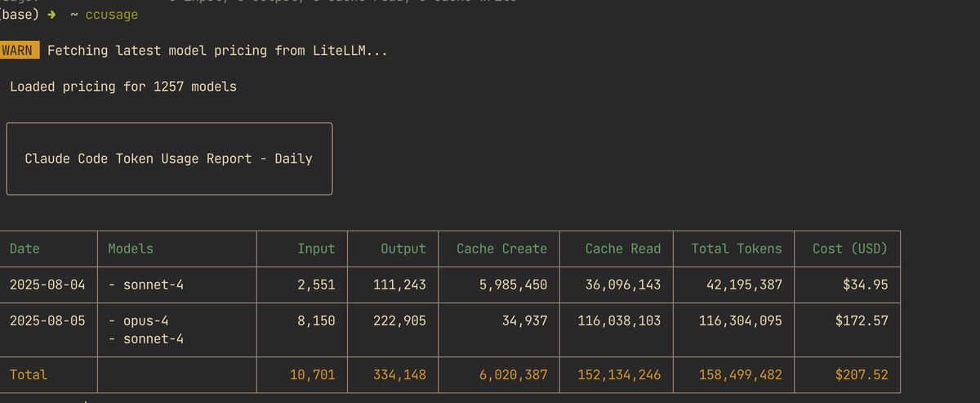Click cache read value '116,038,103'
980x403 pixels.
coord(619,320)
